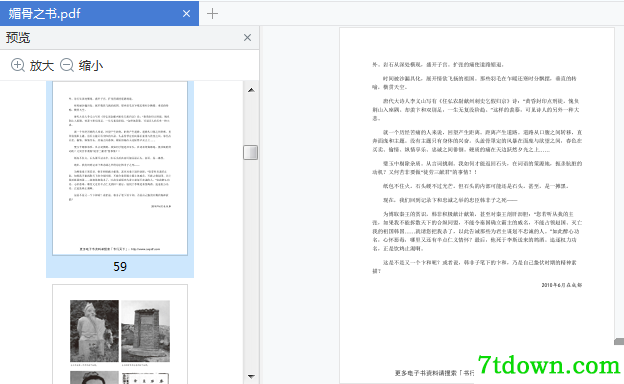The height and width of the screenshot is (384, 624).
Task: Select the 媚骨之书.pdf document tab
Action: 99,14
